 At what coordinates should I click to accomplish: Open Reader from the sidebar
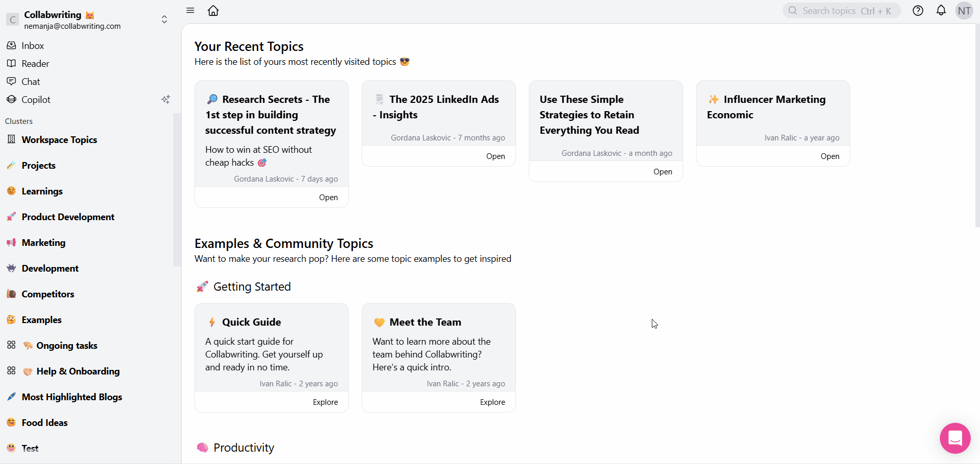click(x=35, y=64)
